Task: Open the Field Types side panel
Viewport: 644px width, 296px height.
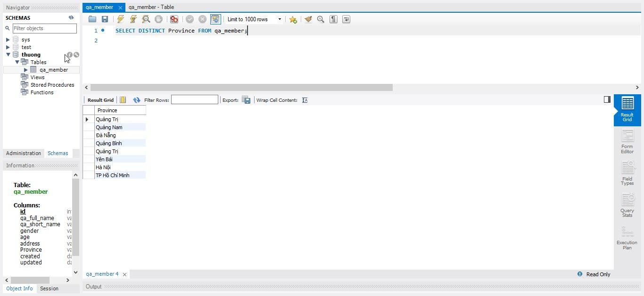Action: click(x=627, y=173)
